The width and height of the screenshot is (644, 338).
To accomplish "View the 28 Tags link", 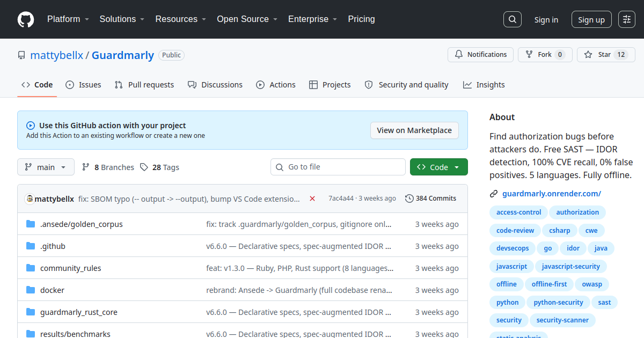I will click(x=159, y=167).
